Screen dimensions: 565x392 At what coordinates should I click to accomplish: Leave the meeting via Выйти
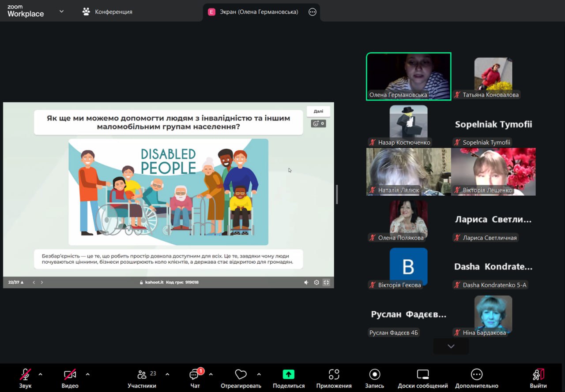(x=538, y=375)
